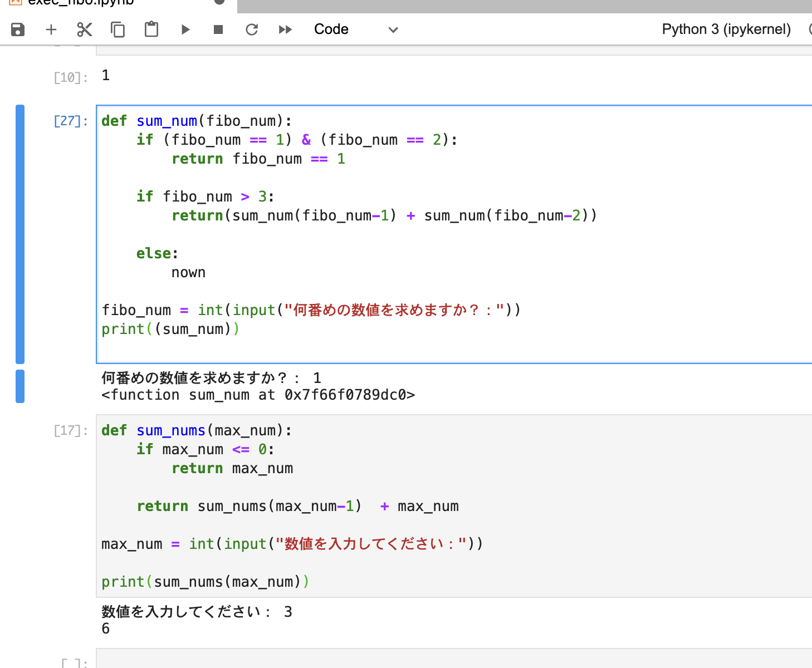Click the Python 3 (ipykernel) kernel selector
The width and height of the screenshot is (812, 668).
(x=726, y=30)
